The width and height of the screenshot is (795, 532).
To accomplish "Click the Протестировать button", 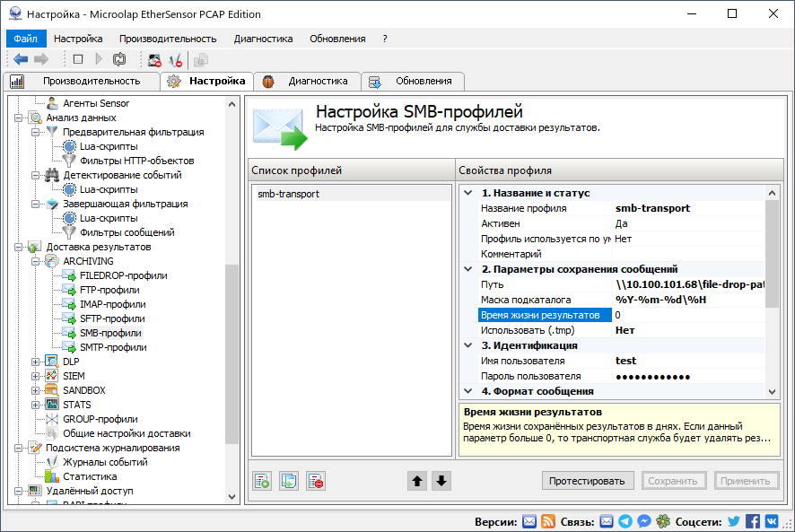I will coord(588,481).
